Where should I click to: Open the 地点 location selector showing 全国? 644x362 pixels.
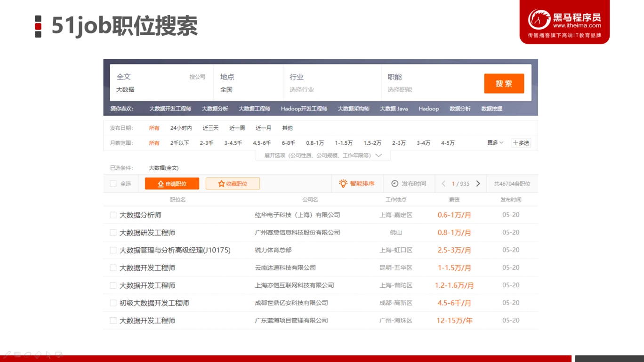tap(248, 83)
